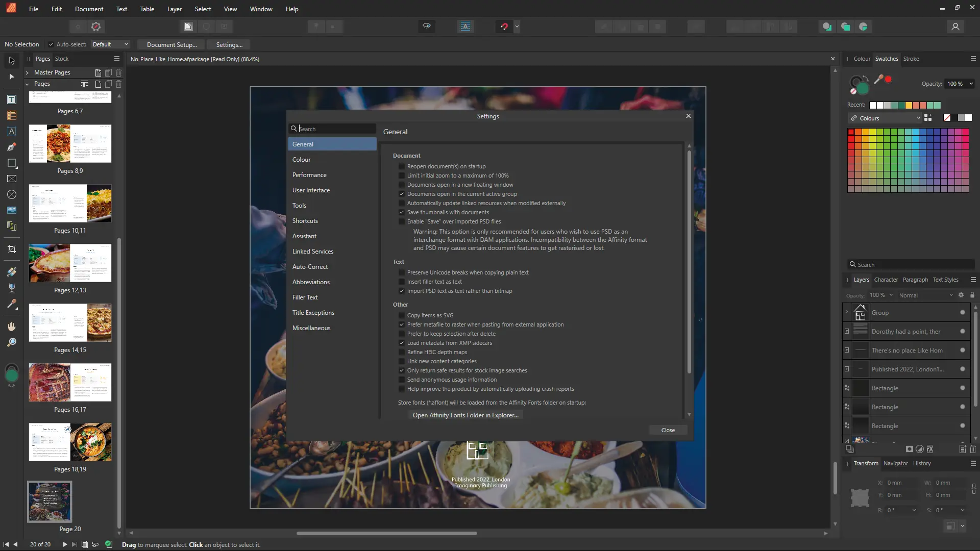Select Performance in Settings sidebar
The height and width of the screenshot is (551, 980).
click(x=309, y=175)
